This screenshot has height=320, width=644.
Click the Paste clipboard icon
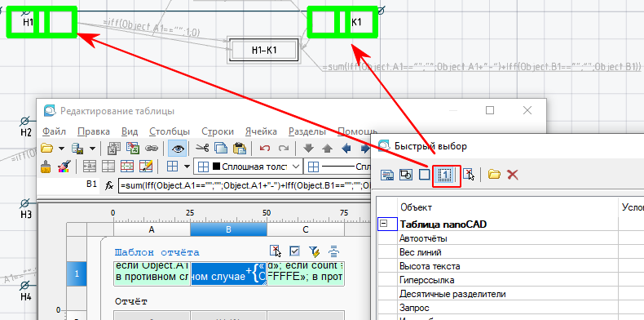click(x=239, y=148)
